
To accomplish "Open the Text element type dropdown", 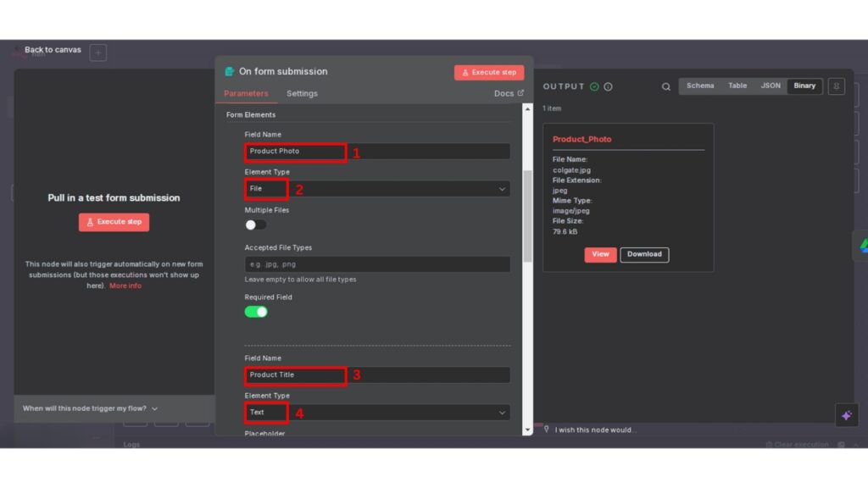I will (377, 413).
